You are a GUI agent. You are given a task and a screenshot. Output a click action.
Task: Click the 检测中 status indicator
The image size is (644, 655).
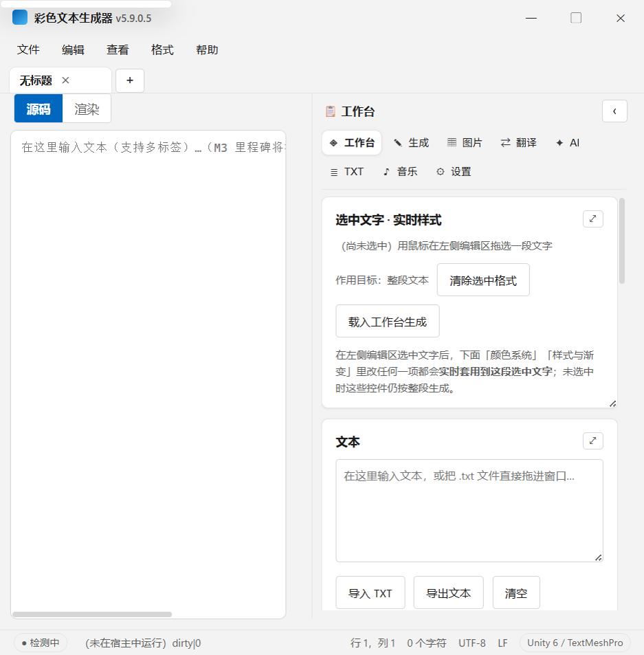41,643
